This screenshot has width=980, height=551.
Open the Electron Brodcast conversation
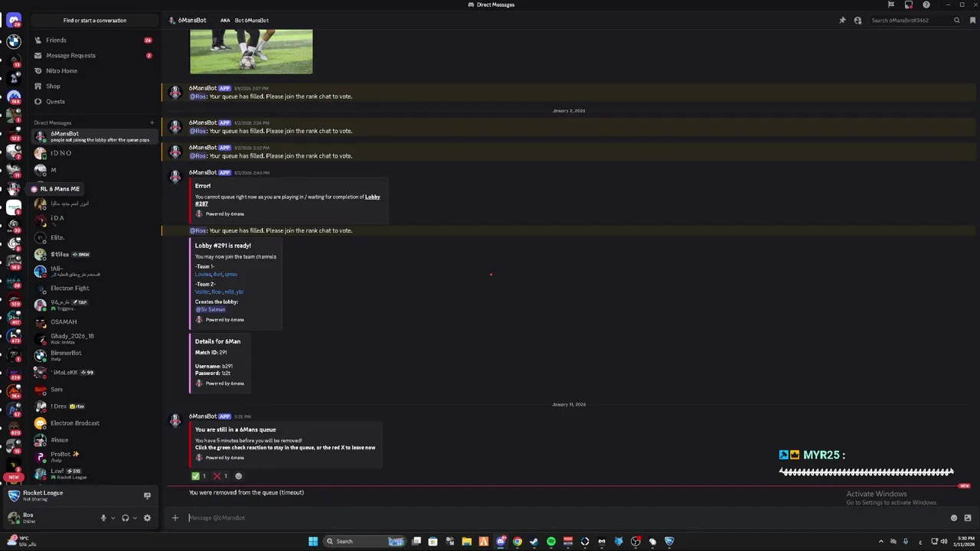tap(95, 422)
